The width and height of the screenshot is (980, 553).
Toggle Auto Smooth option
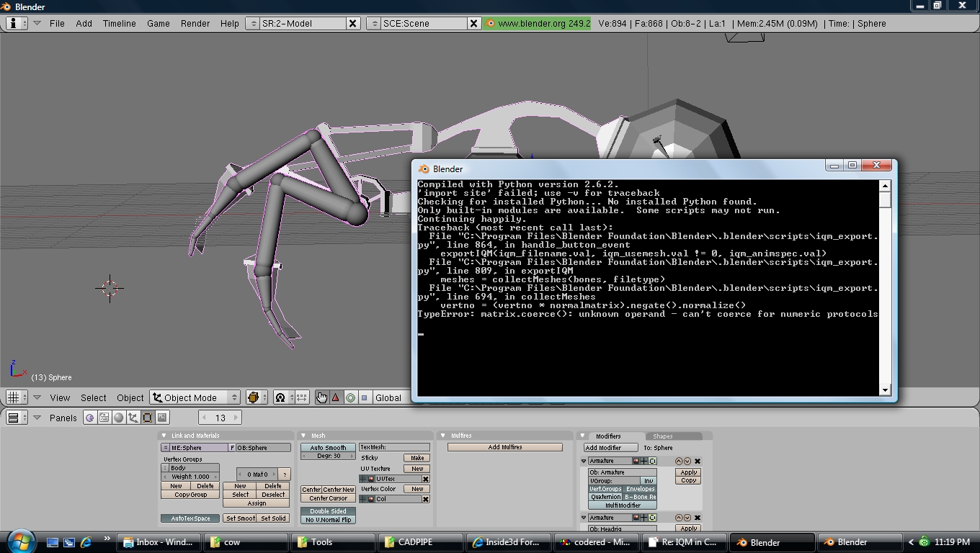(x=328, y=448)
